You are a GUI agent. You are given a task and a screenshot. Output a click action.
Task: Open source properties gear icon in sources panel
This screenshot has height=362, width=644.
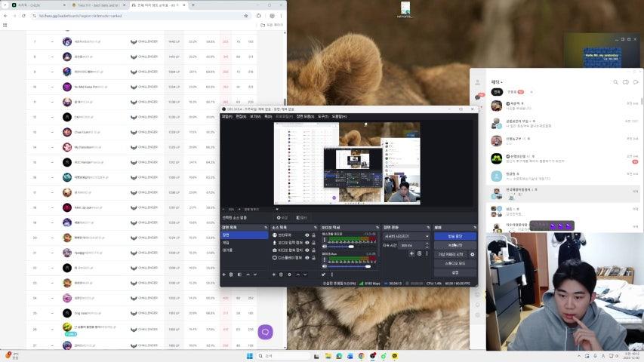pyautogui.click(x=290, y=275)
